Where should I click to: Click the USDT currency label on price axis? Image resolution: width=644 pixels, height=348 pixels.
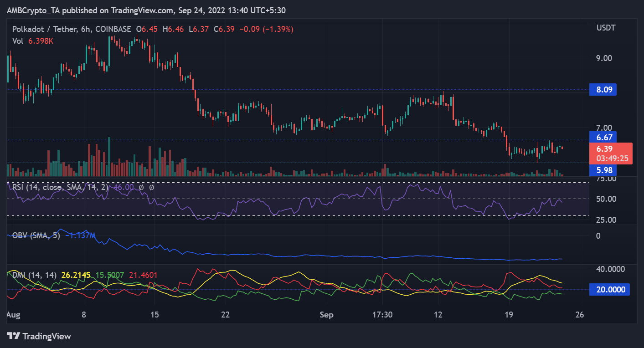(x=606, y=28)
